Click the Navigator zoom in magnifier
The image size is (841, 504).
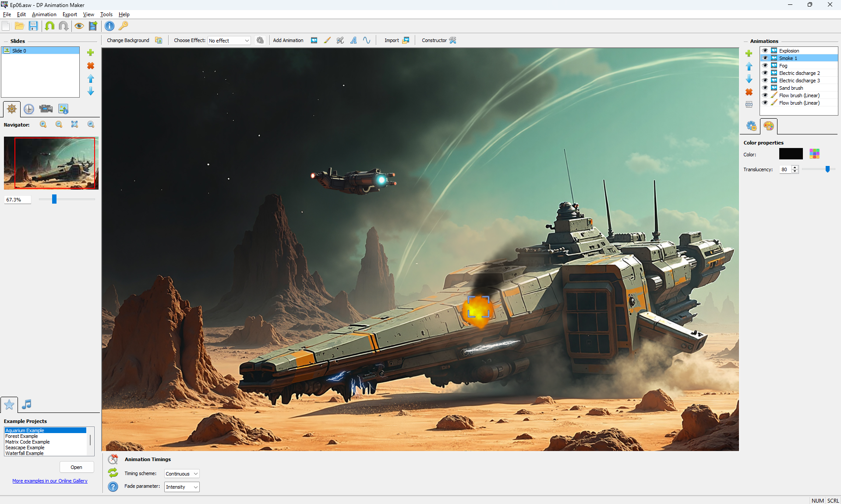43,124
